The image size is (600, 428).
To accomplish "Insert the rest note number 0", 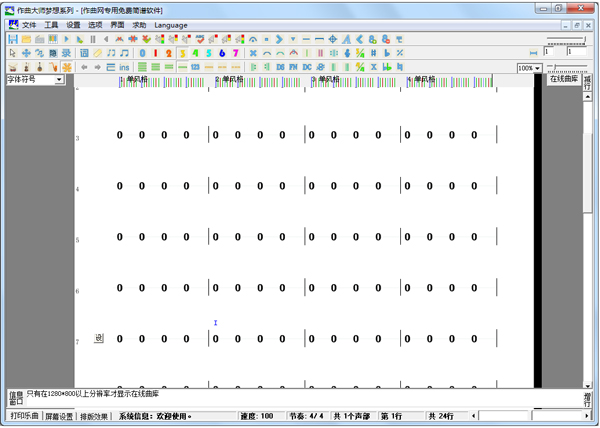I will pos(143,53).
